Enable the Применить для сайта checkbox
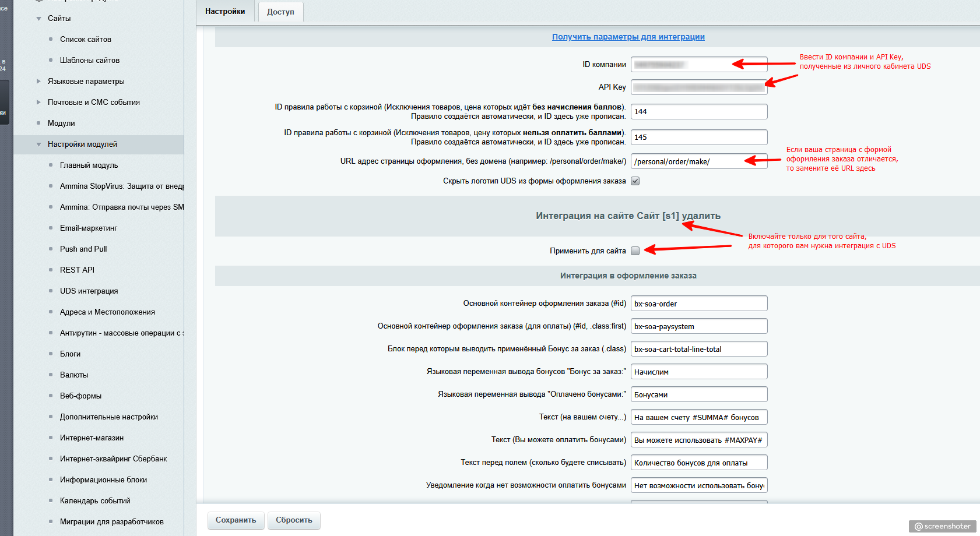This screenshot has height=536, width=980. tap(635, 251)
